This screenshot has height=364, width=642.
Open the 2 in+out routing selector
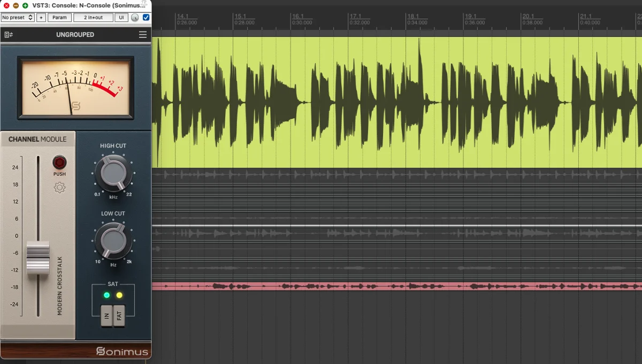(93, 18)
